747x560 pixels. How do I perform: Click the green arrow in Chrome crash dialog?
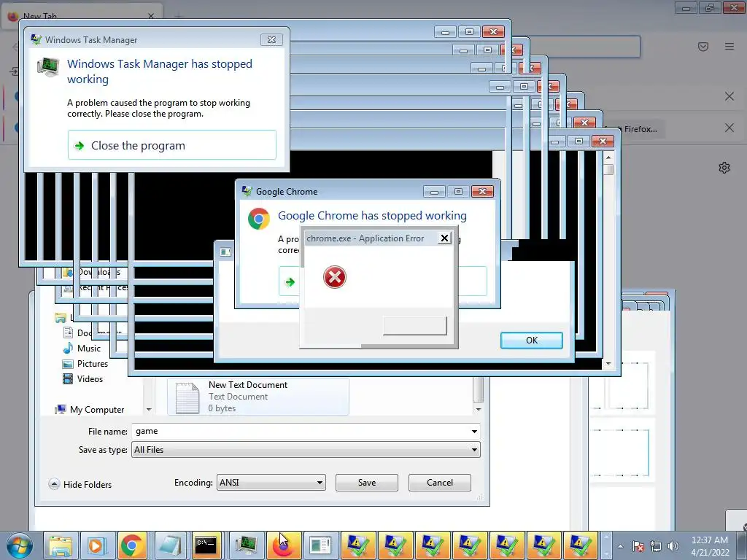pos(290,282)
